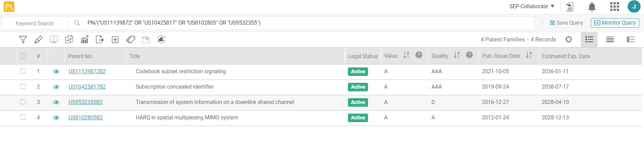Open the apps grid menu
This screenshot has width=644, height=143.
pos(614,6)
